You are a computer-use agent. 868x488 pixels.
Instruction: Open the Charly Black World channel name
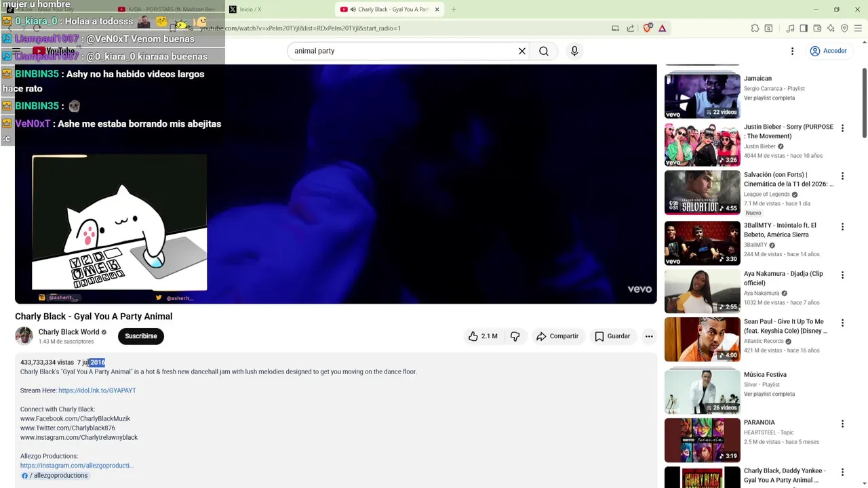[68, 332]
